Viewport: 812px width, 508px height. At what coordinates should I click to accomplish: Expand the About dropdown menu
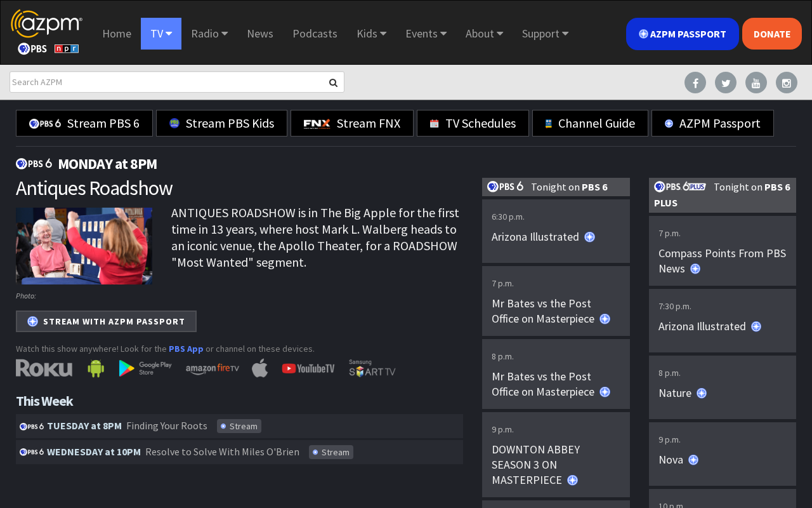coord(484,34)
